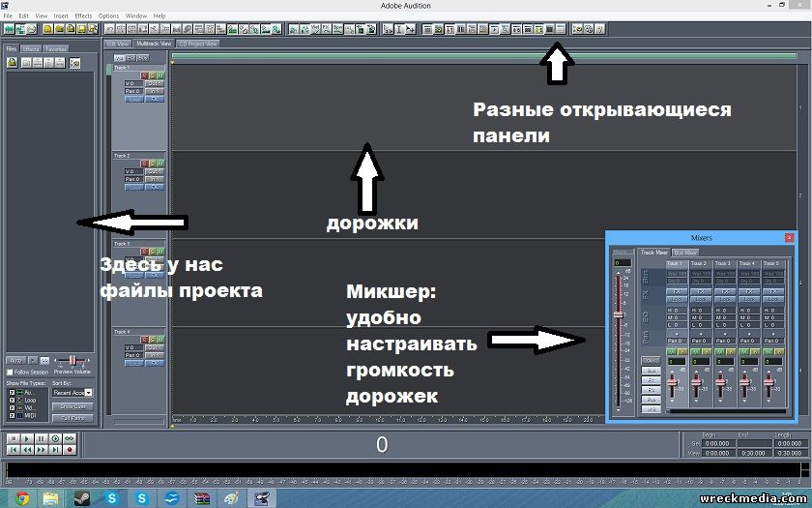This screenshot has height=508, width=812.
Task: Open the File menu
Action: (x=8, y=16)
